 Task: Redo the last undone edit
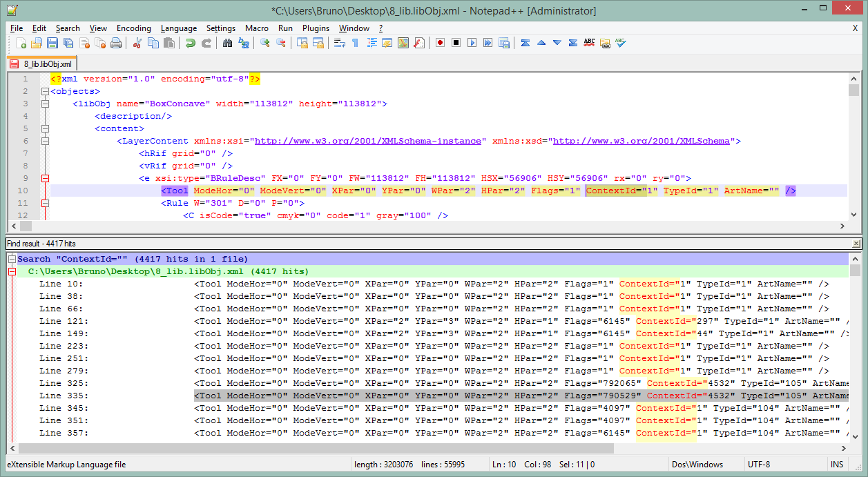click(x=206, y=43)
